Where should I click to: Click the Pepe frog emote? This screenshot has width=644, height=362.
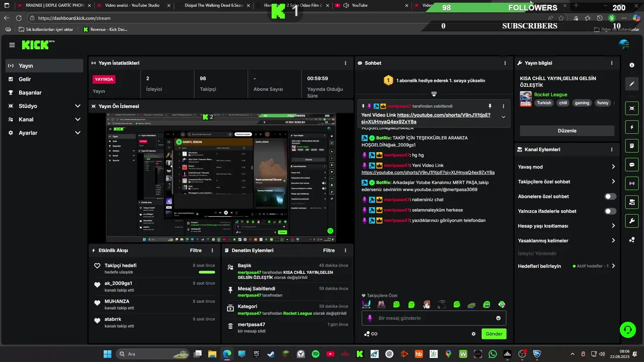471,305
